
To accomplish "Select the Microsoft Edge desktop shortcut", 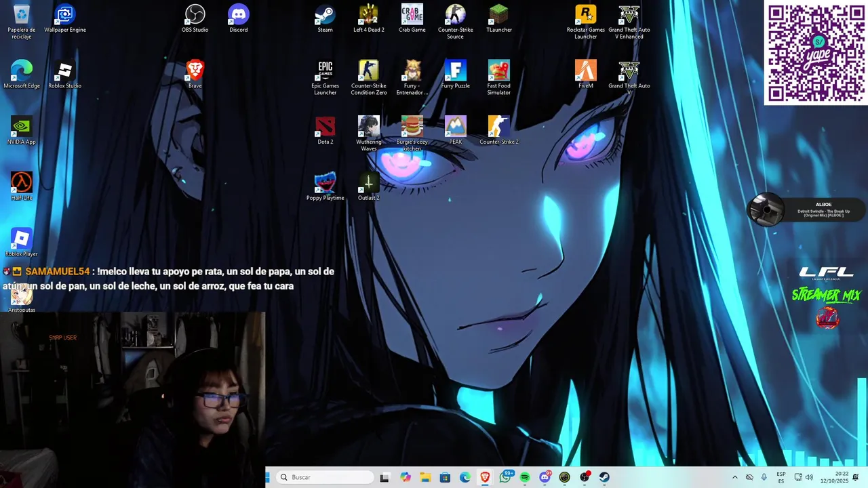I will click(x=22, y=75).
